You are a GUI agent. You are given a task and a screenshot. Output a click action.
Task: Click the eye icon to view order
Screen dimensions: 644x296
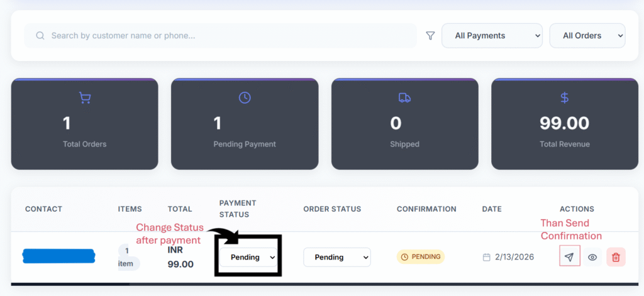click(x=592, y=257)
